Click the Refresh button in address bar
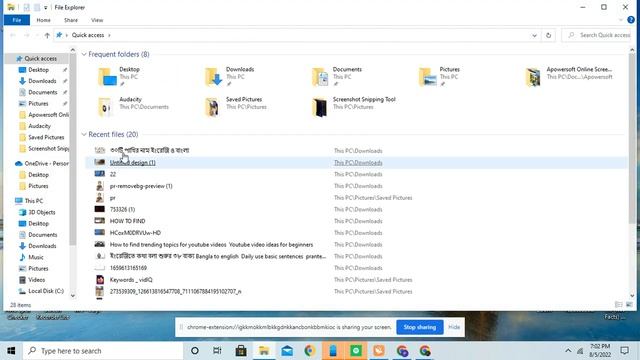Image resolution: width=640 pixels, height=360 pixels. point(549,36)
